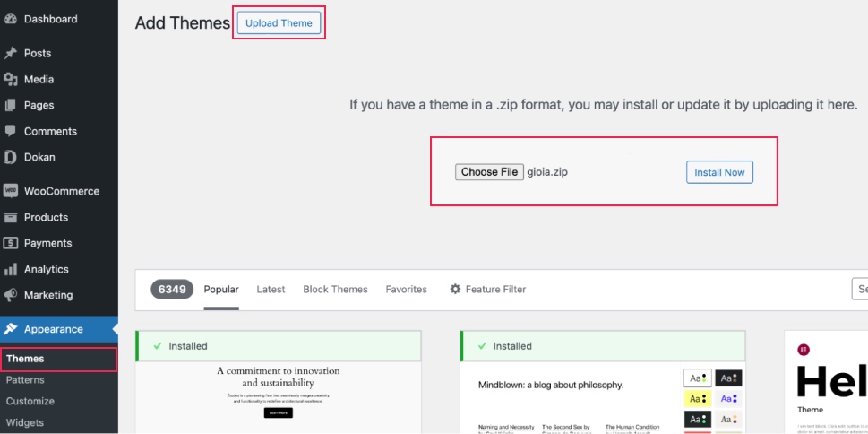Image resolution: width=868 pixels, height=434 pixels.
Task: Click the search themes input field
Action: (x=860, y=289)
